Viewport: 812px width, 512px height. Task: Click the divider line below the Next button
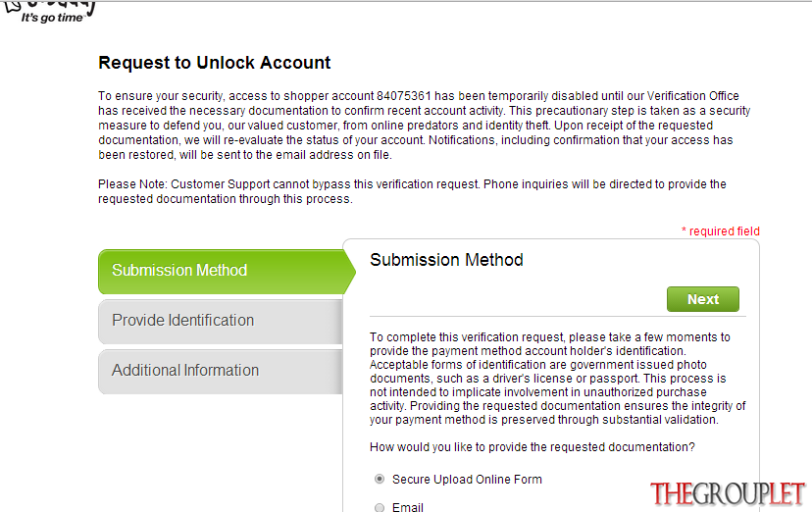click(x=558, y=316)
